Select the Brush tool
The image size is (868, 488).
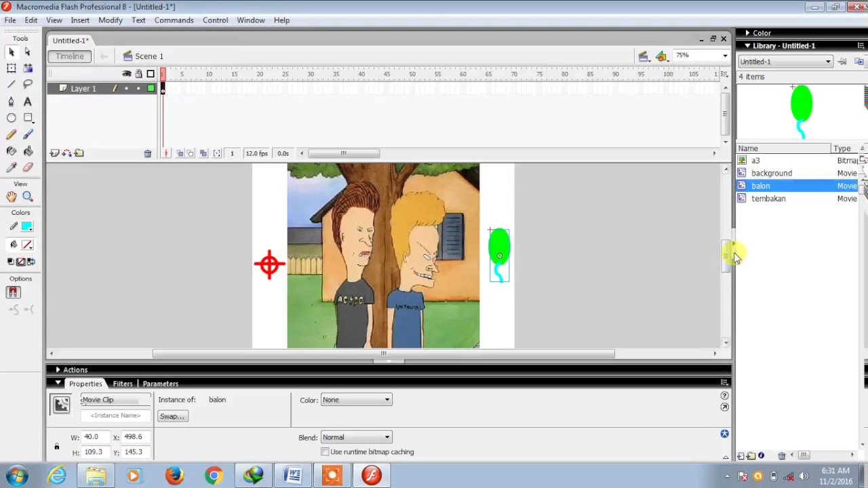click(28, 135)
